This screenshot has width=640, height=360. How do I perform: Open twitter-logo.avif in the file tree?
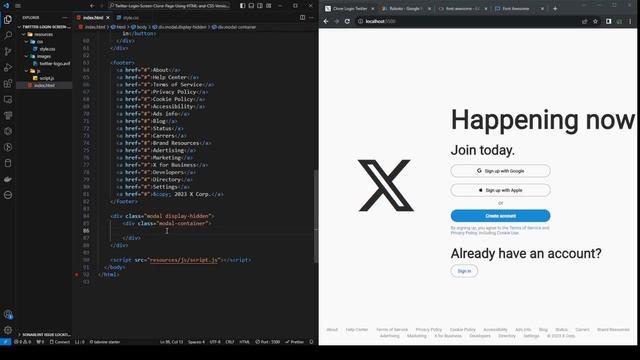point(55,64)
